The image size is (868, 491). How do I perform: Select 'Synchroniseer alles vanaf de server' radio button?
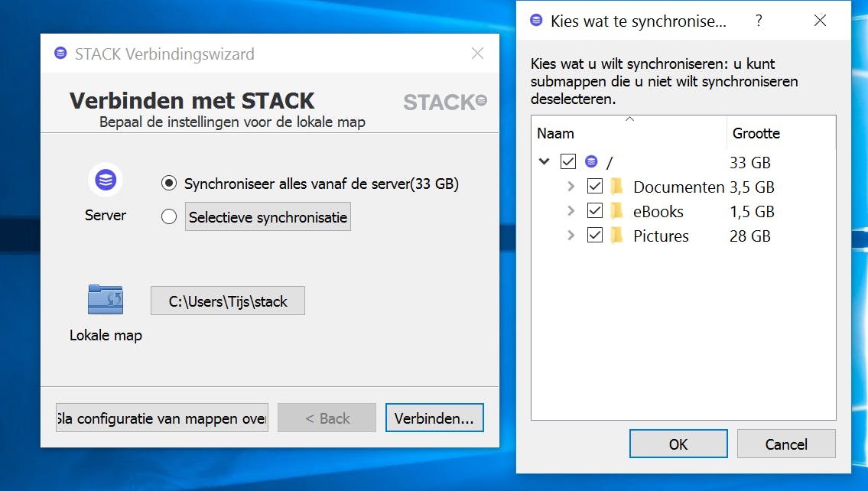[169, 184]
